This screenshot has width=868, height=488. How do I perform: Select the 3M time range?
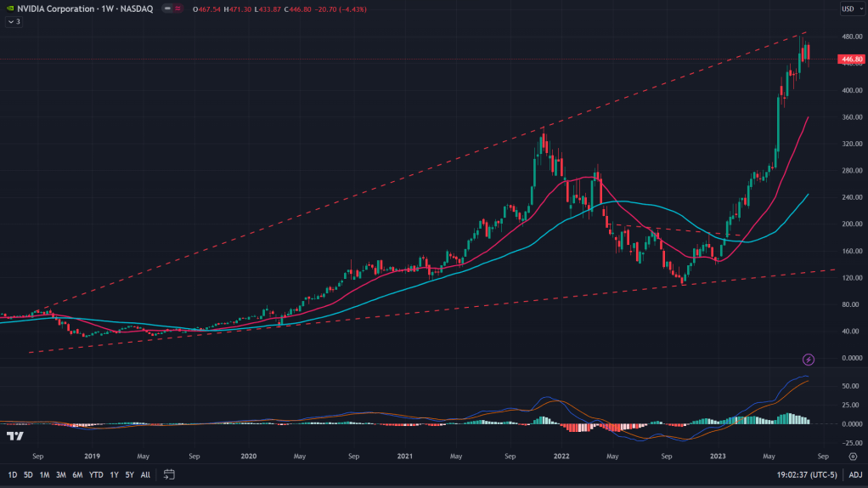[x=60, y=474]
